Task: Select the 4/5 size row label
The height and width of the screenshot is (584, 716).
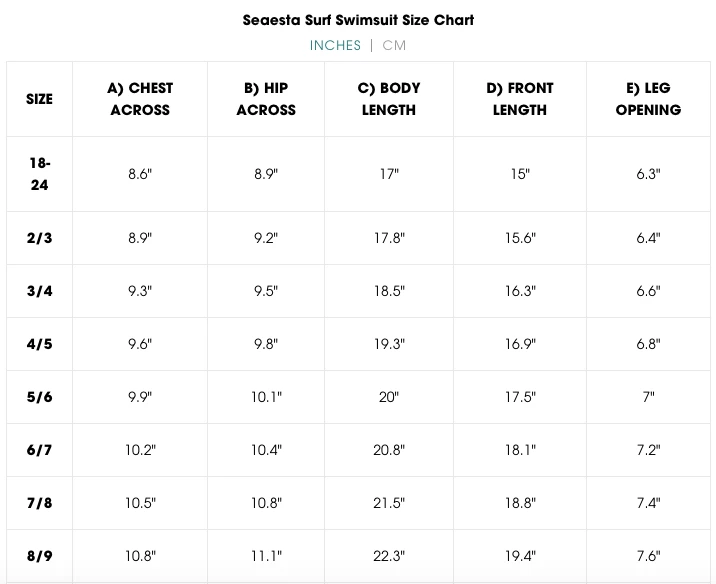Action: (x=40, y=344)
